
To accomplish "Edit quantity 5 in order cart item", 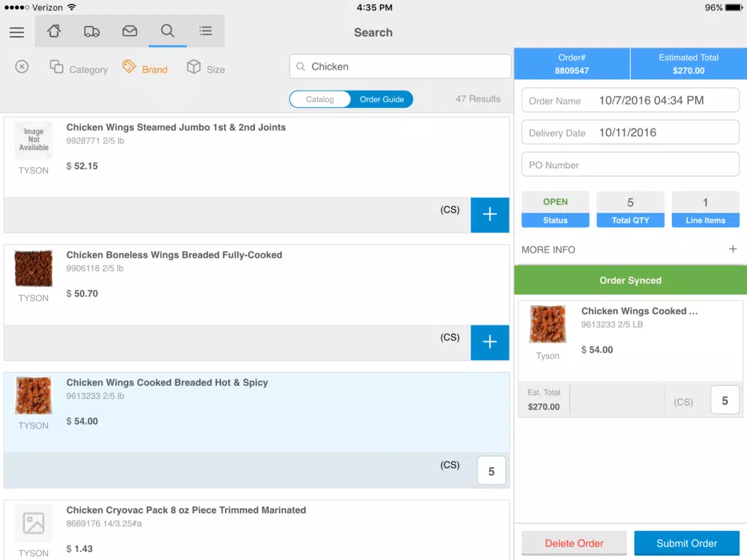I will (x=725, y=400).
